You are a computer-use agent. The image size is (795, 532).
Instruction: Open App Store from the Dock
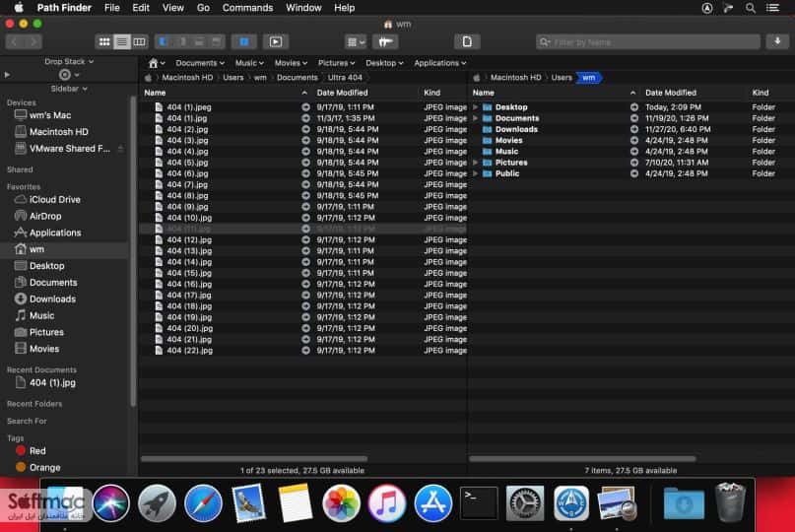[x=433, y=503]
